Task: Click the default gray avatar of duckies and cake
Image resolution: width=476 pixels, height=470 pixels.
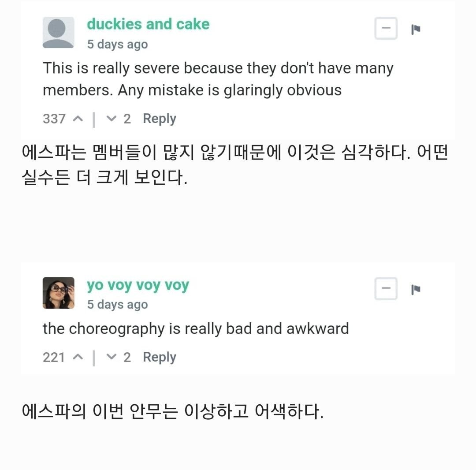Action: (58, 33)
